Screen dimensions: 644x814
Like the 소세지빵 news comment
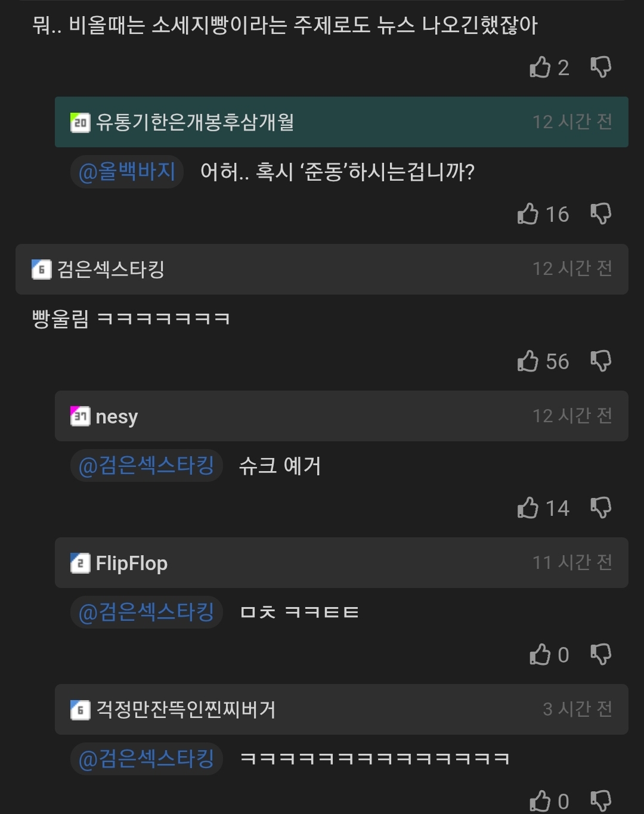point(540,67)
